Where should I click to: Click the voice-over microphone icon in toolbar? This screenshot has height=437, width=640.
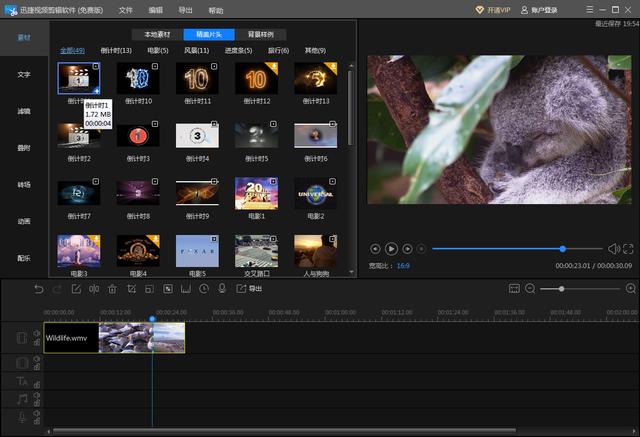[x=221, y=289]
